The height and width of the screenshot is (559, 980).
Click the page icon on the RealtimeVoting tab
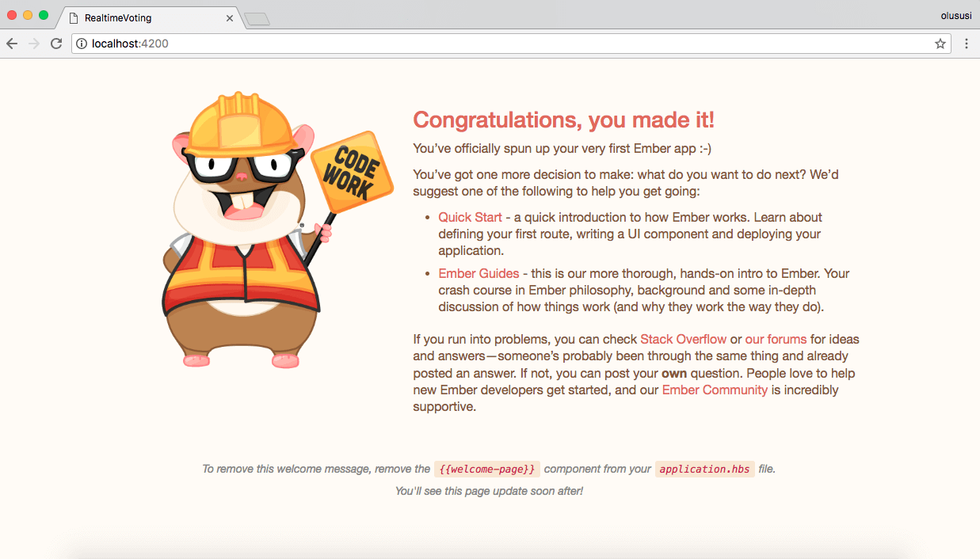pyautogui.click(x=74, y=17)
